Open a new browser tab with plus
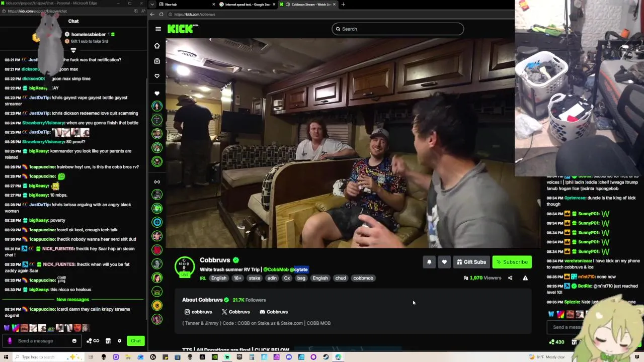The width and height of the screenshot is (644, 362). tap(343, 5)
